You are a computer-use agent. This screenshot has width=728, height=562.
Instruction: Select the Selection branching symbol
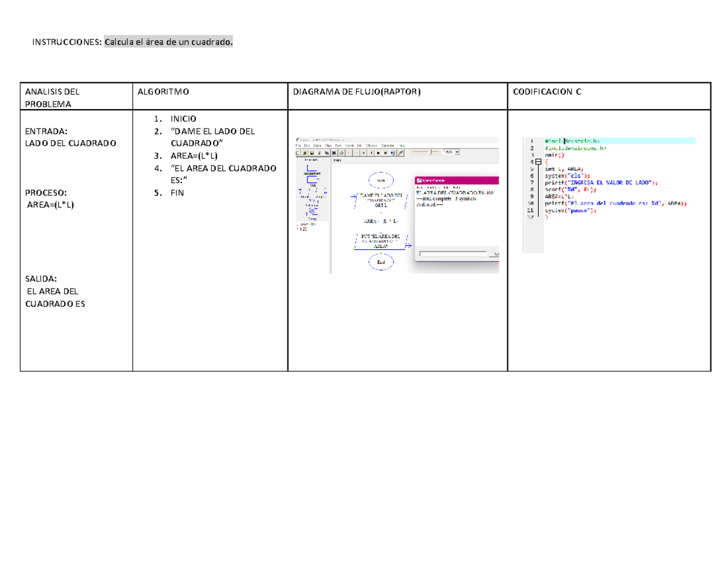[x=312, y=201]
